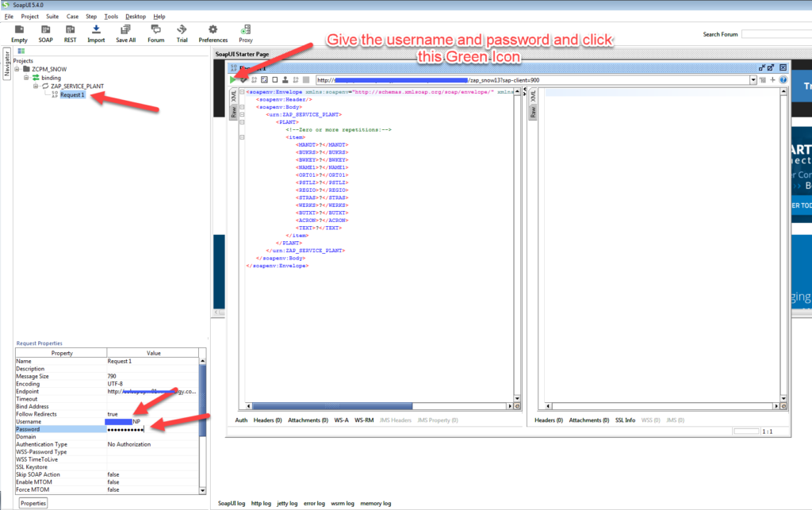
Task: Show the SoapUI log
Action: 232,504
